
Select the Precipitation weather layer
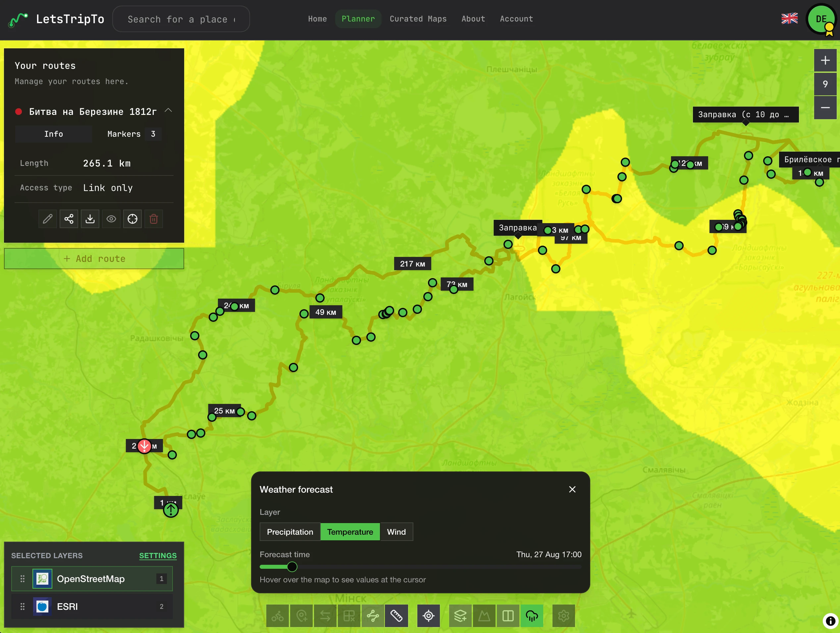(290, 532)
